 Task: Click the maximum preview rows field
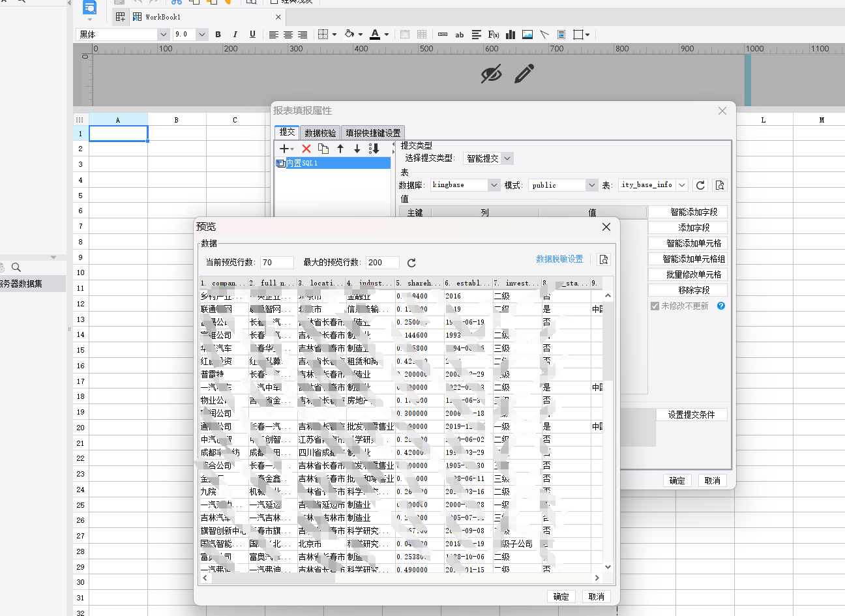pos(383,262)
